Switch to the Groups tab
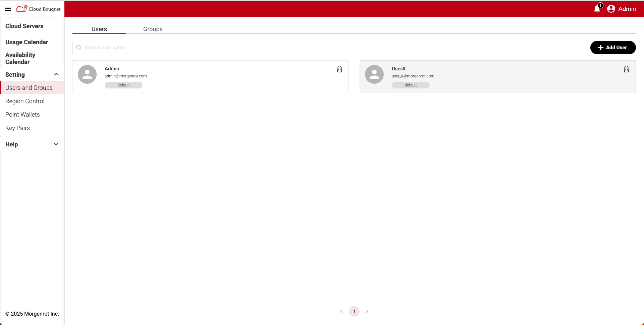644x325 pixels. [153, 29]
